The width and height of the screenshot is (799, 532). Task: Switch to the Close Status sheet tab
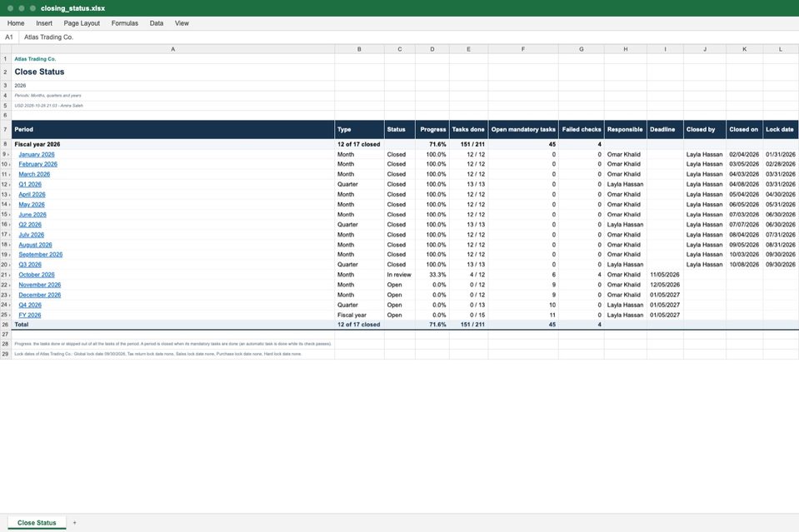[x=37, y=523]
